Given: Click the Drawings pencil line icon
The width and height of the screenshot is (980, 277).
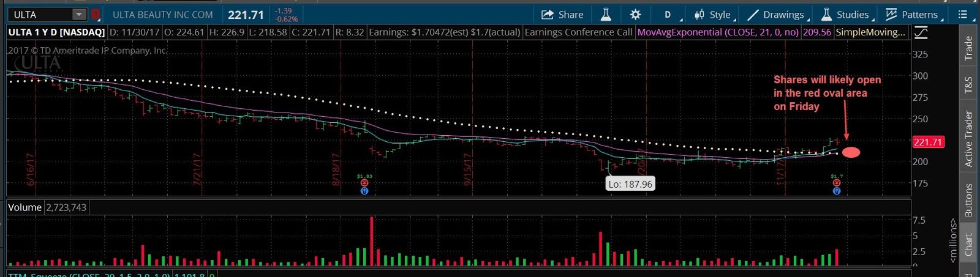Looking at the screenshot, I should pos(753,15).
